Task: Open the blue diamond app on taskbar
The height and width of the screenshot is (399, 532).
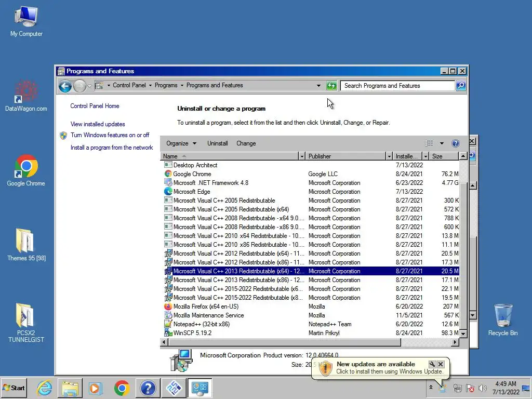Action: 174,388
